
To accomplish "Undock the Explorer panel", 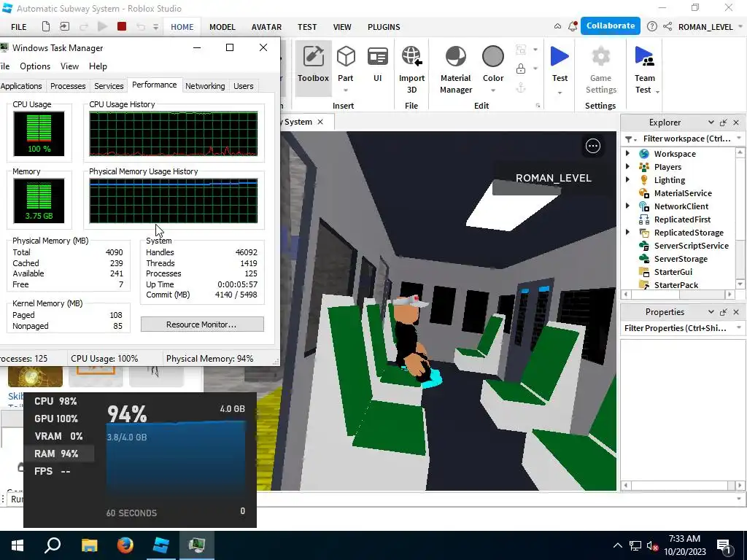I will click(x=723, y=122).
